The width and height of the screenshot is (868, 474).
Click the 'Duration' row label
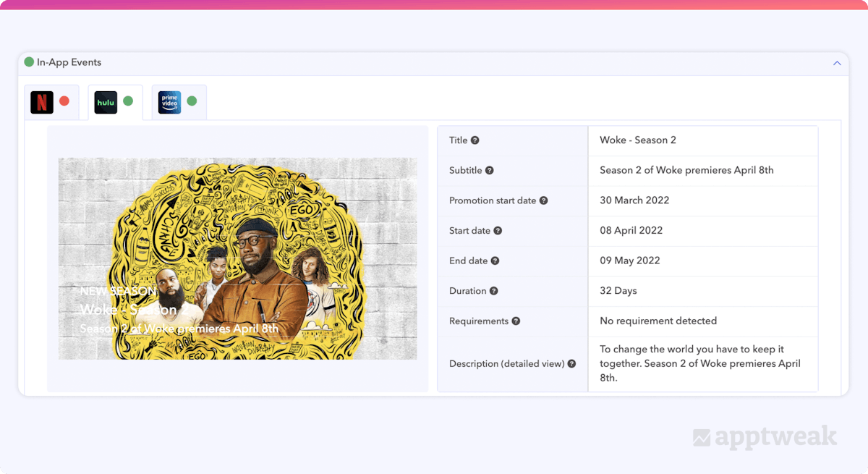click(468, 291)
